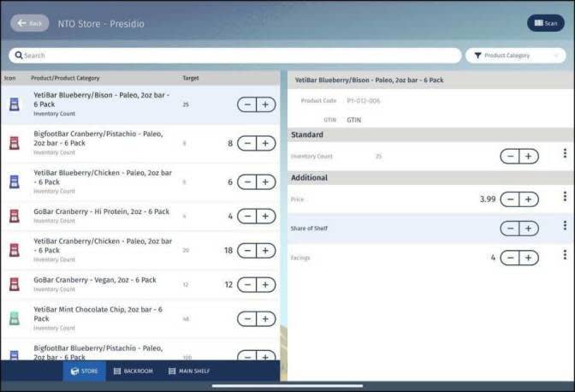Decrease Share of Shelf value
Screen dimensions: 575x392
[x=510, y=229]
